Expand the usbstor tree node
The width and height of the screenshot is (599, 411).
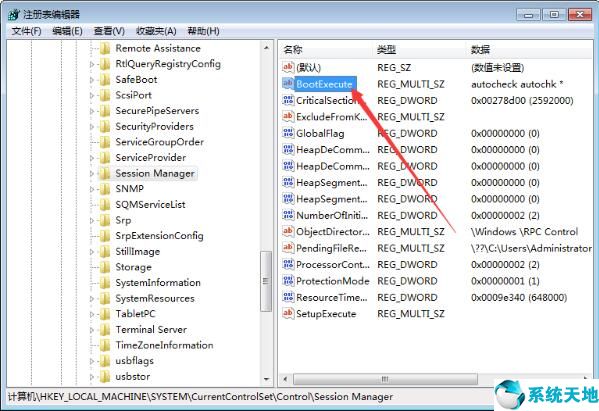(x=92, y=377)
